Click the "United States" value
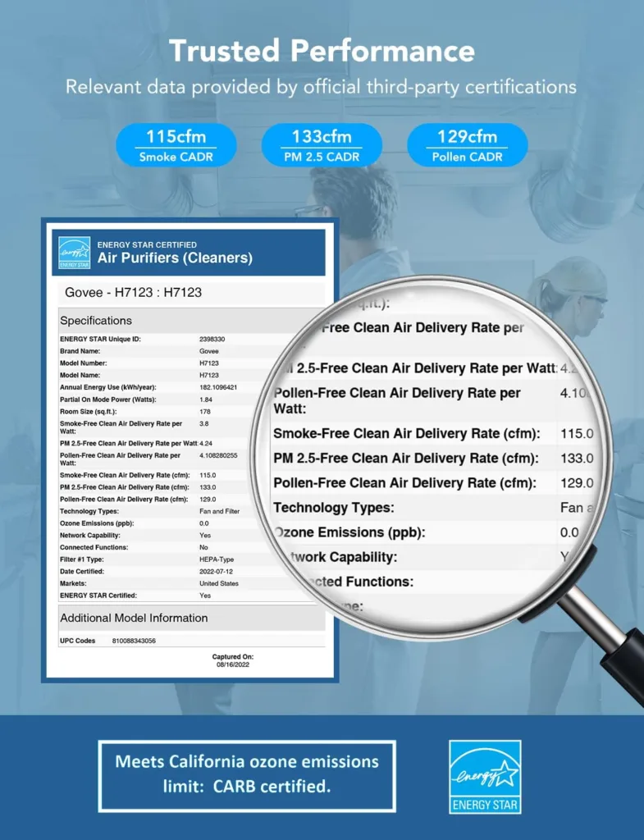 point(219,584)
